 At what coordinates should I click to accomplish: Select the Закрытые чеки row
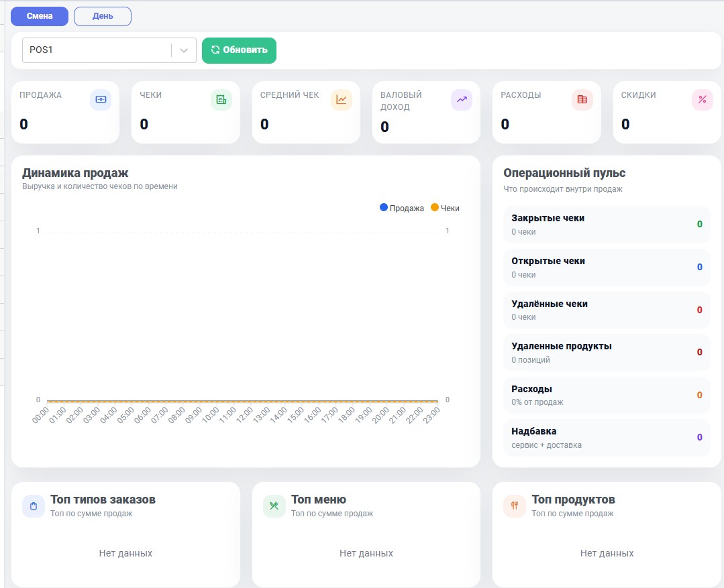607,225
